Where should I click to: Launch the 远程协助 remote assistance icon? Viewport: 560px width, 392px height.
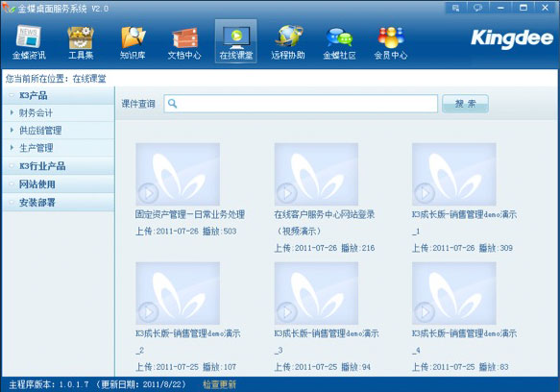tap(288, 42)
